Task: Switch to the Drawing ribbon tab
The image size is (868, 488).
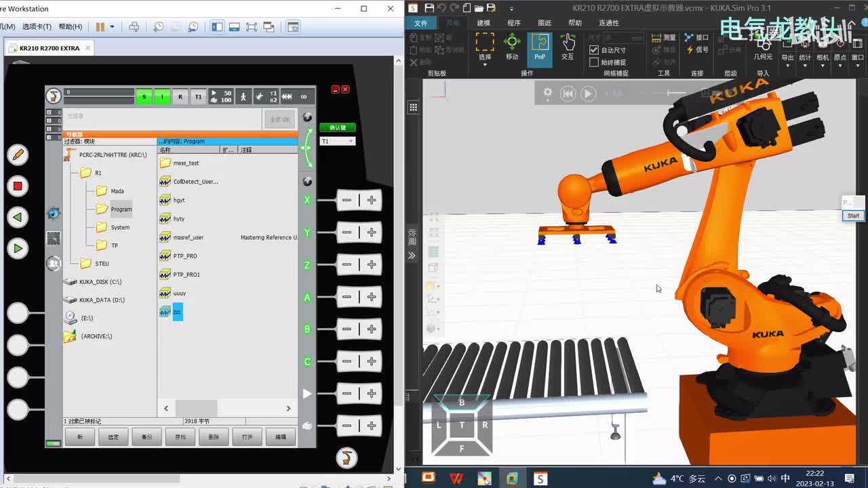Action: [545, 23]
